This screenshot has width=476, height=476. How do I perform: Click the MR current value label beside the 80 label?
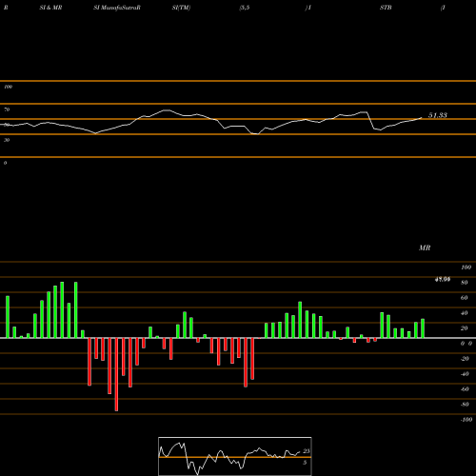pyautogui.click(x=443, y=279)
